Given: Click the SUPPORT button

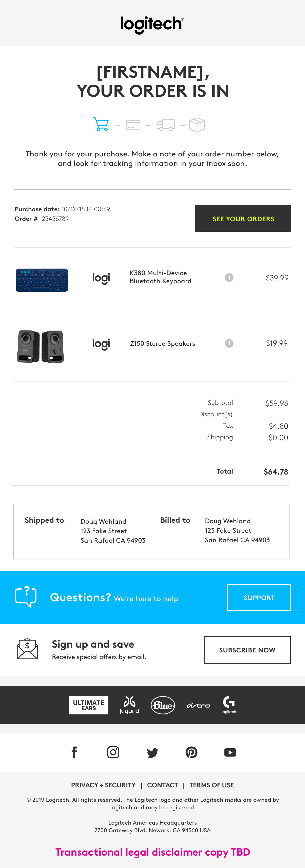Looking at the screenshot, I should coord(259,598).
